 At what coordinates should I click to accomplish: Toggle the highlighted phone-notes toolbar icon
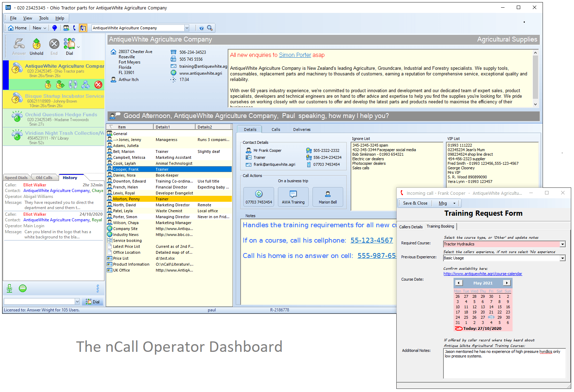pyautogui.click(x=83, y=28)
